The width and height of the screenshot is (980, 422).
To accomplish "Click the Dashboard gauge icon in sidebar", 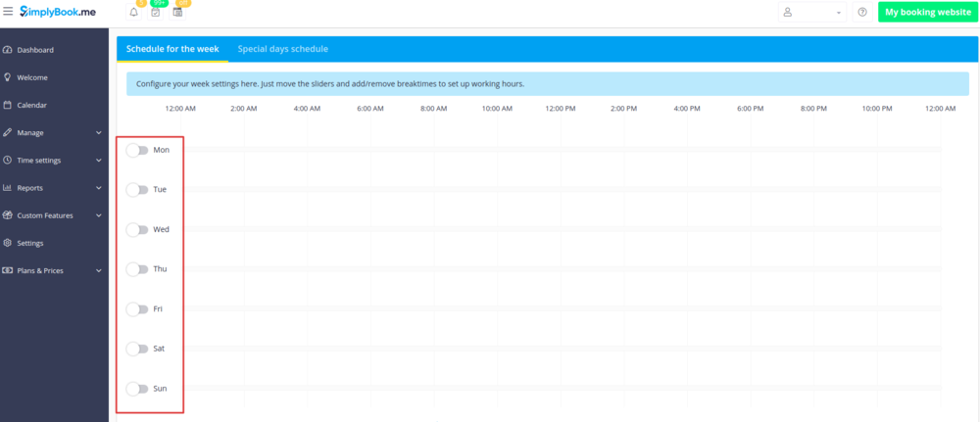I will (8, 50).
